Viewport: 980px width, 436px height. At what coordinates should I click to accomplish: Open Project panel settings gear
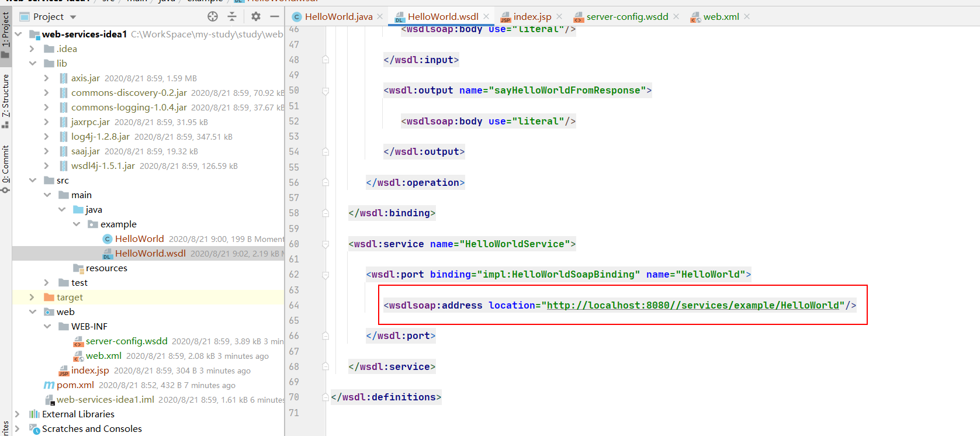pyautogui.click(x=255, y=16)
